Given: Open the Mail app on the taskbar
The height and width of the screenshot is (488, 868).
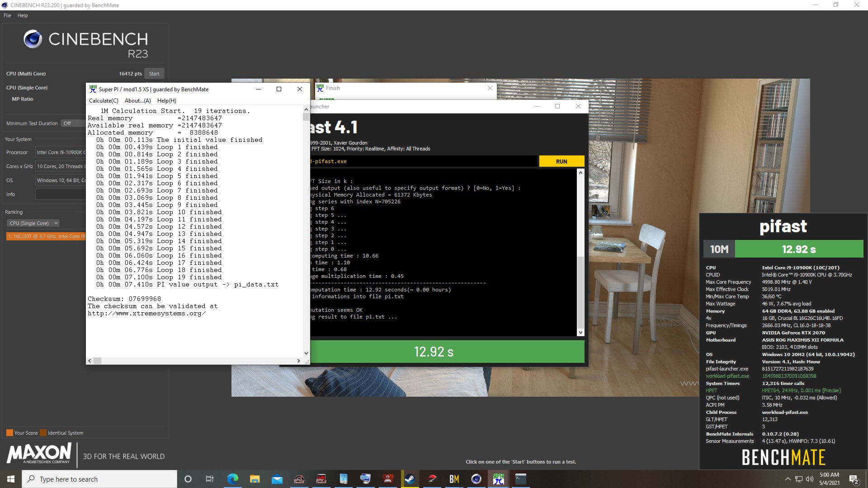Looking at the screenshot, I should (x=277, y=479).
